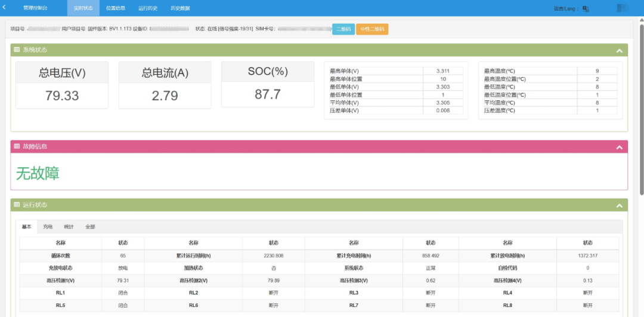Open the 管理控制台 menu item
The height and width of the screenshot is (317, 644).
coord(35,8)
